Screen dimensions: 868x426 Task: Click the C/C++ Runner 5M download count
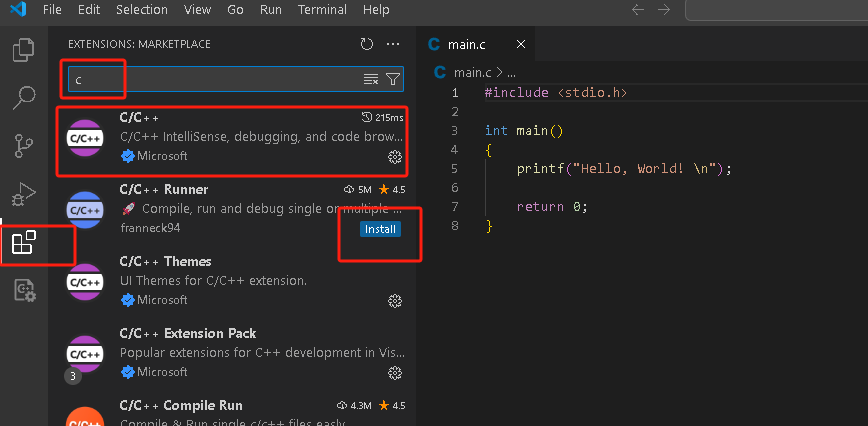tap(358, 190)
